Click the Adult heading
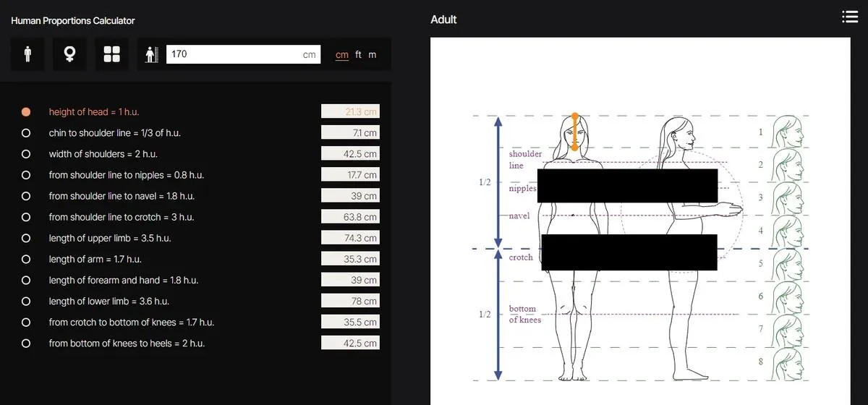 pyautogui.click(x=443, y=20)
